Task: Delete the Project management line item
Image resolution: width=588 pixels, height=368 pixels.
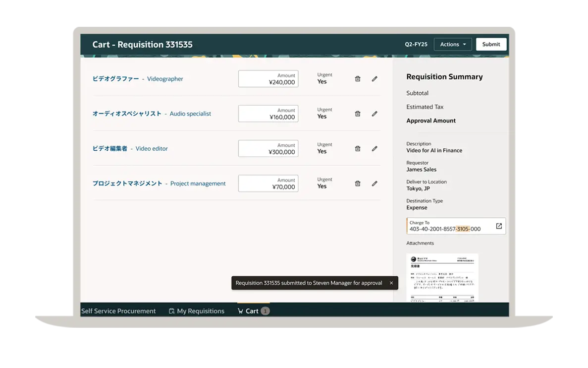Action: click(358, 184)
